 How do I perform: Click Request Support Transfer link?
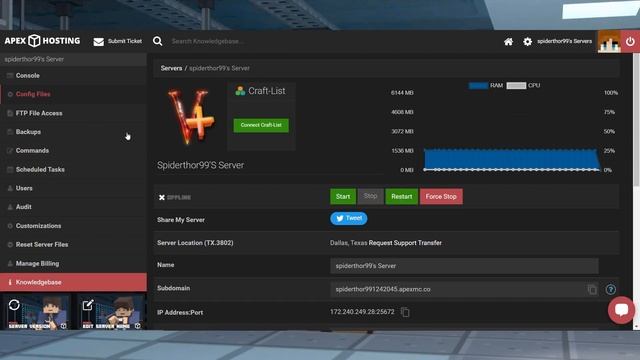click(x=405, y=243)
